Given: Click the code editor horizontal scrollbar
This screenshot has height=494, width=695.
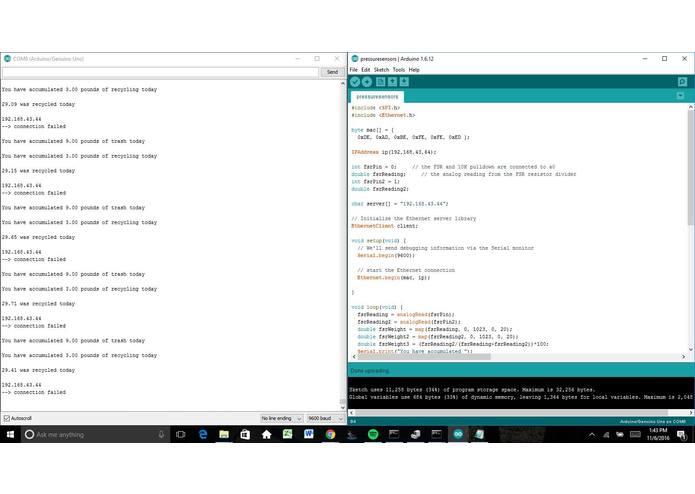Looking at the screenshot, I should [x=518, y=356].
